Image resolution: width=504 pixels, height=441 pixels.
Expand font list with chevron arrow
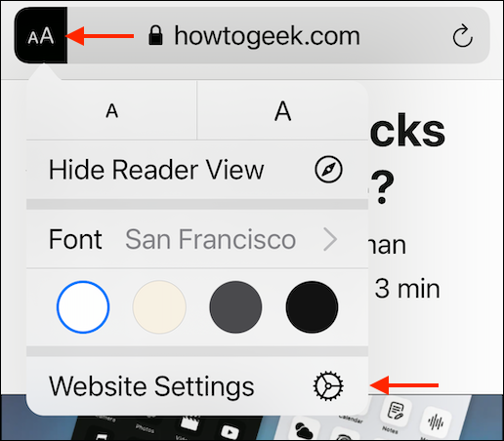pos(330,240)
